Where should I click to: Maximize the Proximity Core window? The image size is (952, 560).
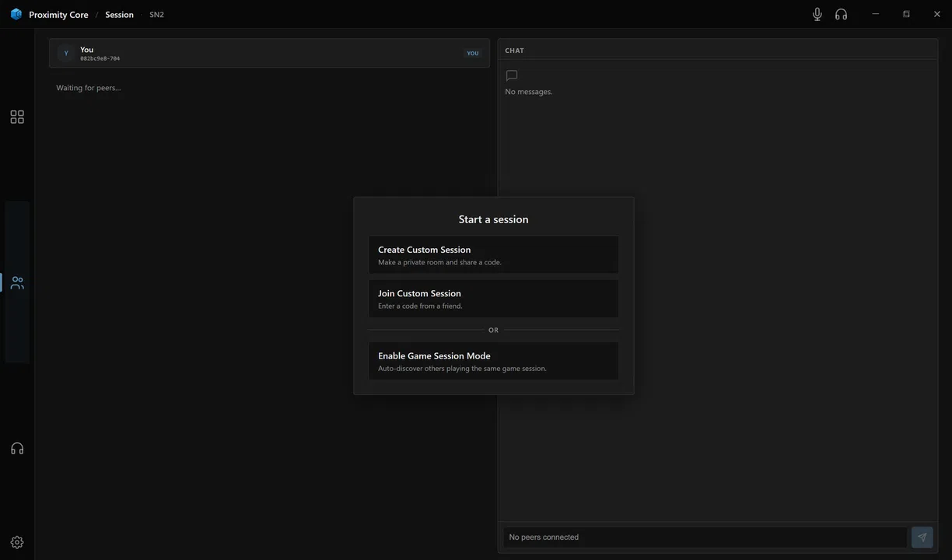906,14
